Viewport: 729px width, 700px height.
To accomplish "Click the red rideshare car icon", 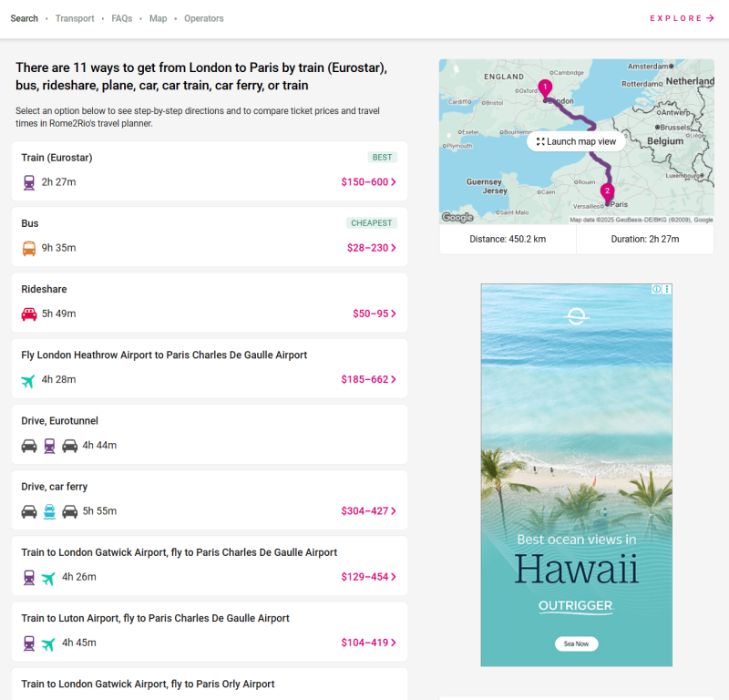I will [x=29, y=314].
